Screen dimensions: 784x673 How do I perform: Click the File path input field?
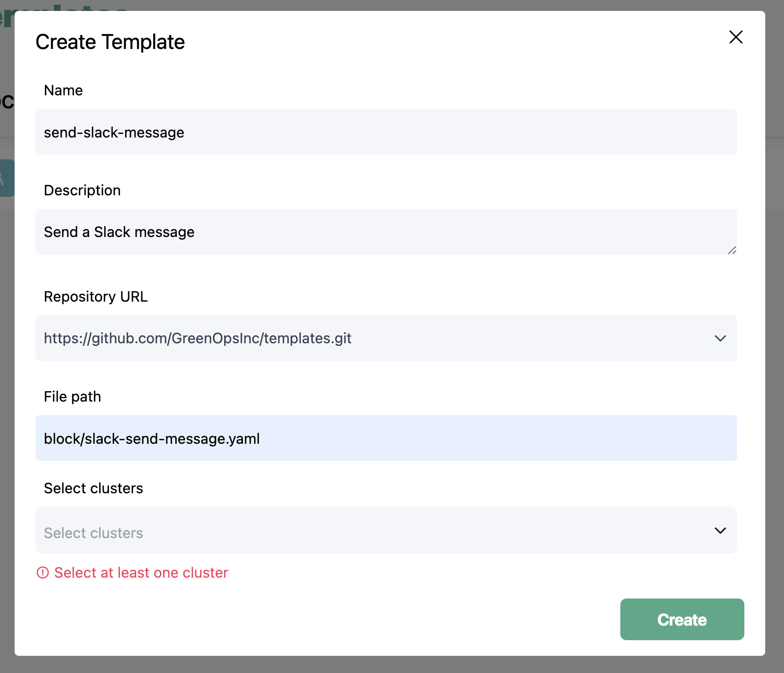[x=386, y=438]
